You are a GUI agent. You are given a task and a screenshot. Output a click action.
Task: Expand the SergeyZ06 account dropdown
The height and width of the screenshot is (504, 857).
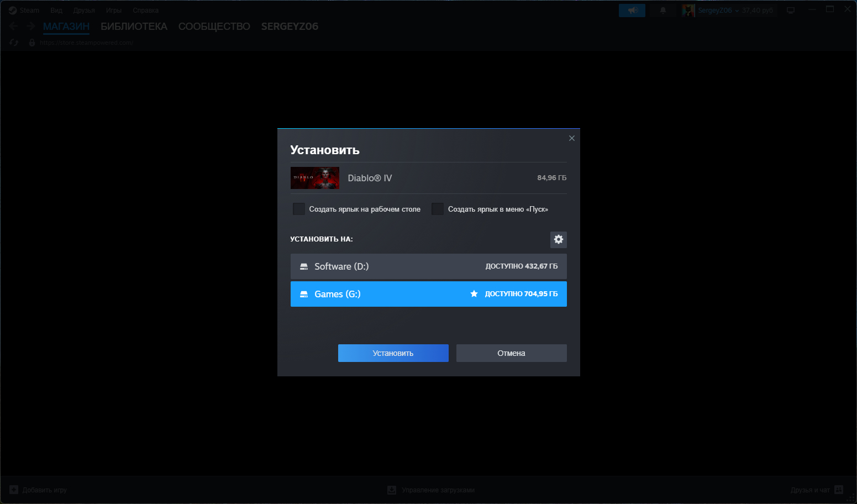coord(718,11)
